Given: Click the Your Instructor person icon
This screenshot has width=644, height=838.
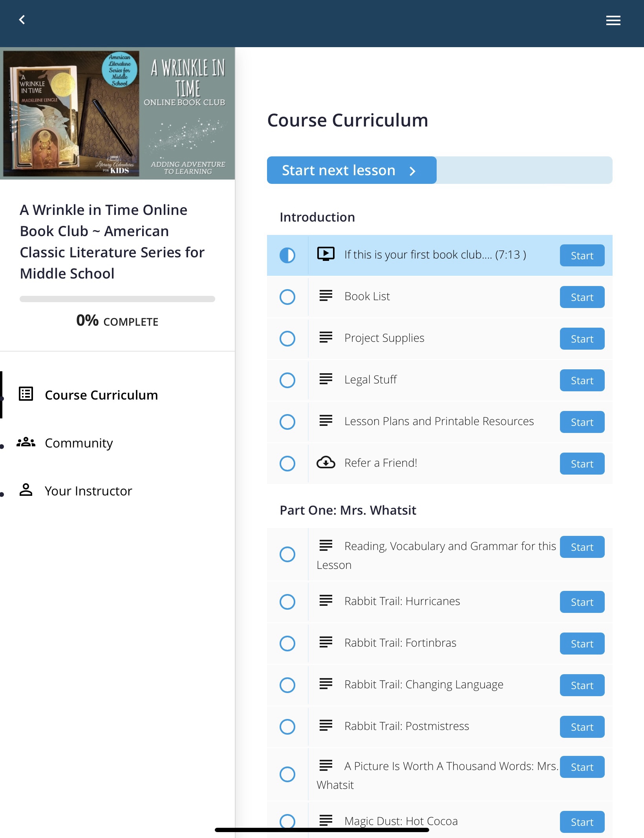Looking at the screenshot, I should (26, 490).
